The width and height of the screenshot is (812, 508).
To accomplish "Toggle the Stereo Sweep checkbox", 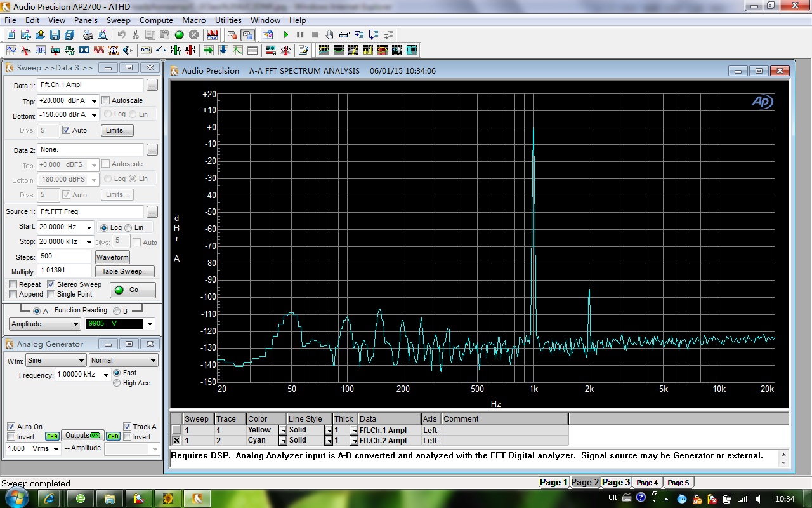I will [51, 284].
